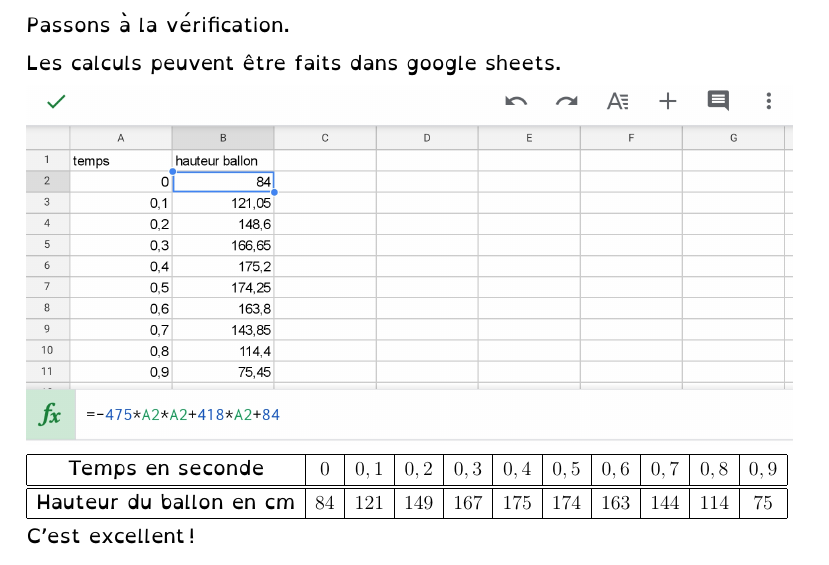The width and height of the screenshot is (829, 565).
Task: Click the green fx function icon
Action: [x=50, y=415]
